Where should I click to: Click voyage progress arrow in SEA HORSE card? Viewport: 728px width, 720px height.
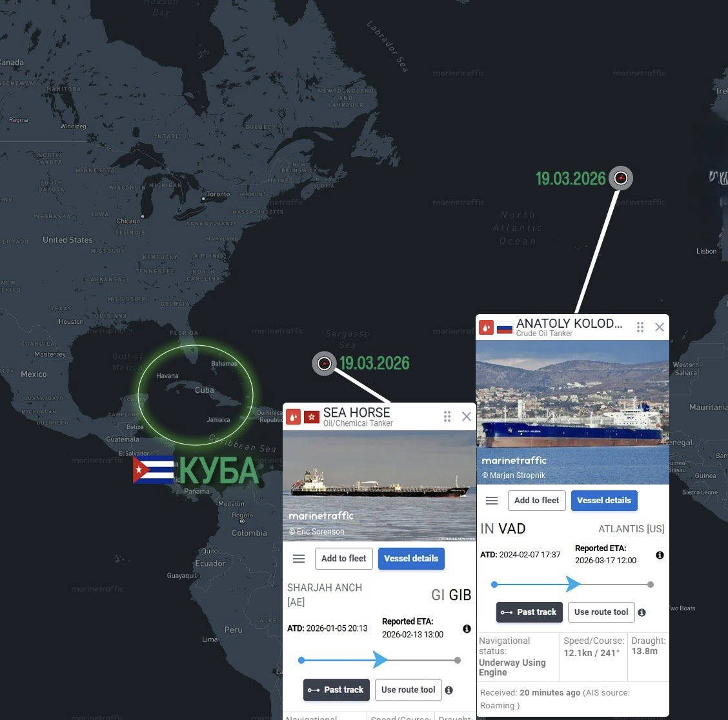click(379, 659)
